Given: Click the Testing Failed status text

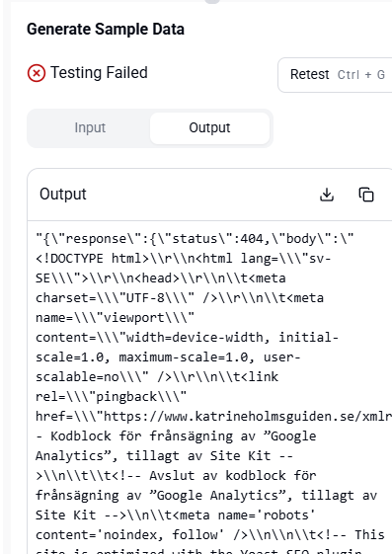Looking at the screenshot, I should click(99, 73).
